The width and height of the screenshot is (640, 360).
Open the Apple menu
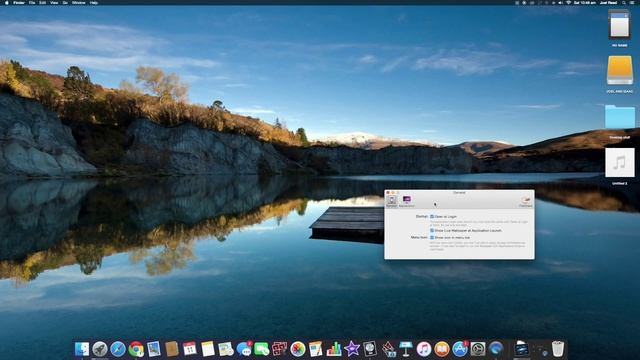tap(7, 3)
